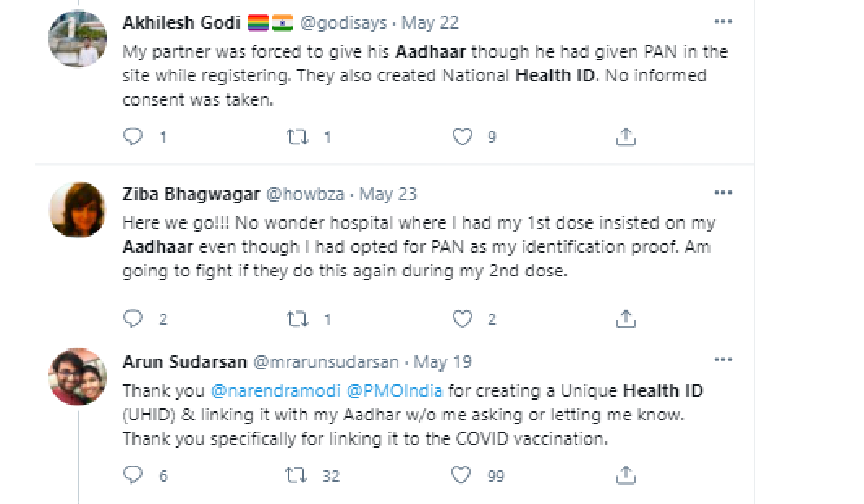864x504 pixels.
Task: Open more options on Ziba Bhagwagar's tweet
Action: [722, 193]
